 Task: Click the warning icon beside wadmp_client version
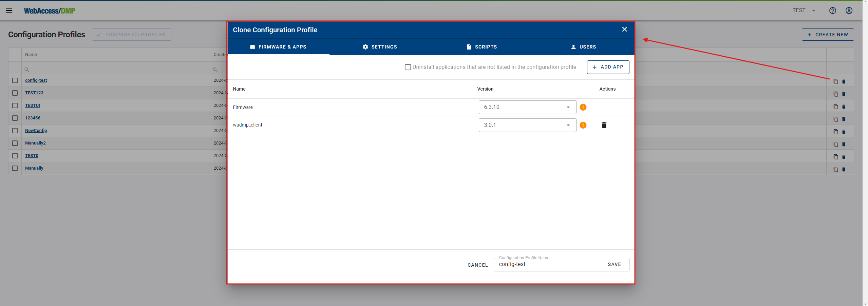click(x=583, y=125)
